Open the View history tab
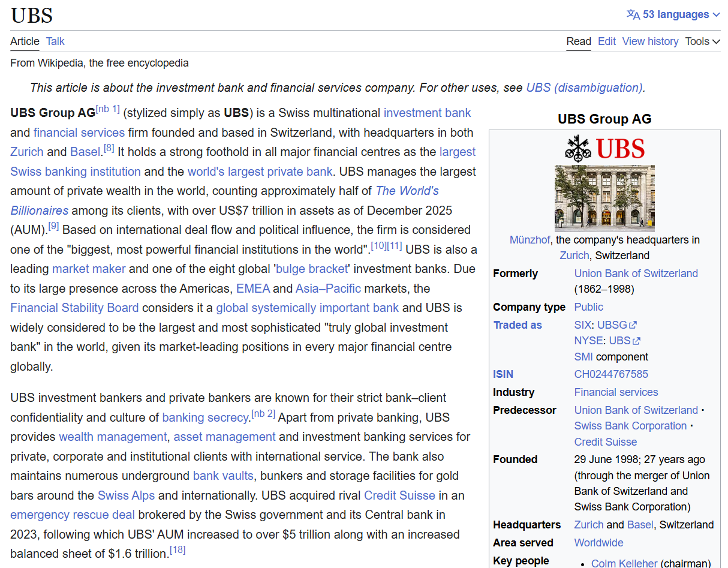 pyautogui.click(x=650, y=41)
